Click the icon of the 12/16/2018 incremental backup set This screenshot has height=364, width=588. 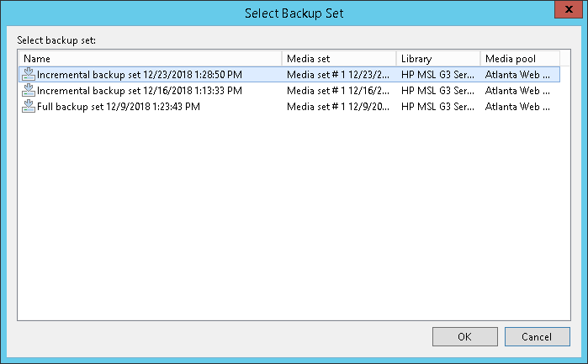pyautogui.click(x=29, y=91)
